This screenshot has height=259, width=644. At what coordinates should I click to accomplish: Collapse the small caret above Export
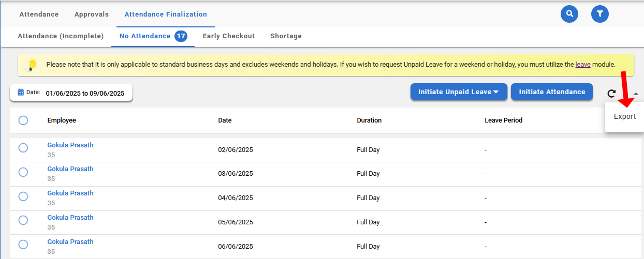636,94
